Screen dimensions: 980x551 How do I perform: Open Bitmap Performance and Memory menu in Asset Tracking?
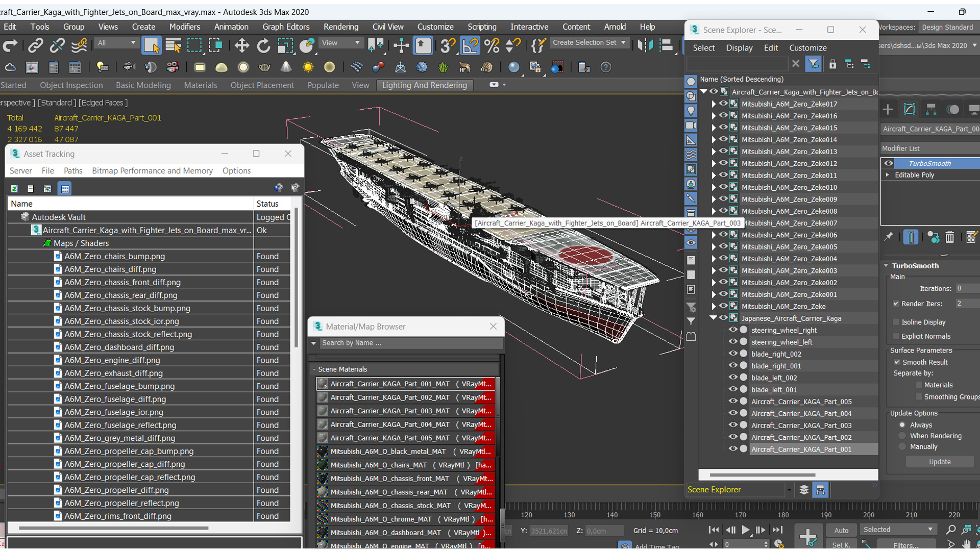pyautogui.click(x=152, y=170)
